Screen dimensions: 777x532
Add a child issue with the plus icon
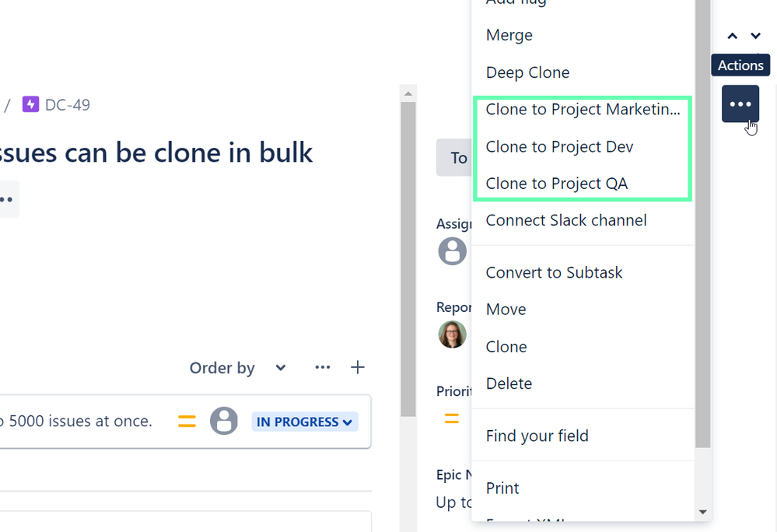(358, 367)
